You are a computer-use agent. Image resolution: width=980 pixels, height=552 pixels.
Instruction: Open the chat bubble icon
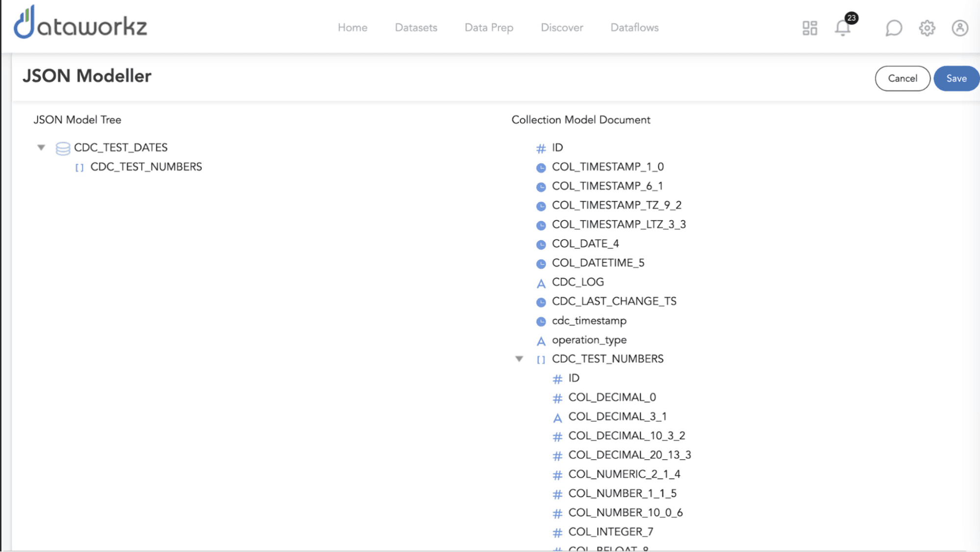click(894, 28)
